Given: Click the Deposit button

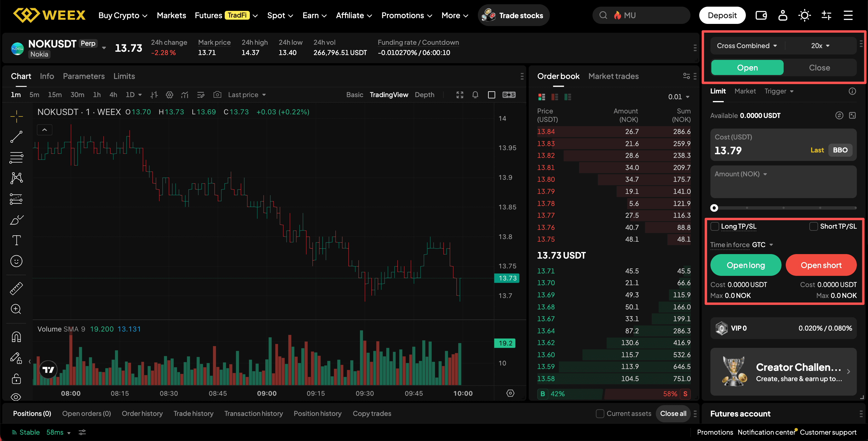Looking at the screenshot, I should pos(722,15).
